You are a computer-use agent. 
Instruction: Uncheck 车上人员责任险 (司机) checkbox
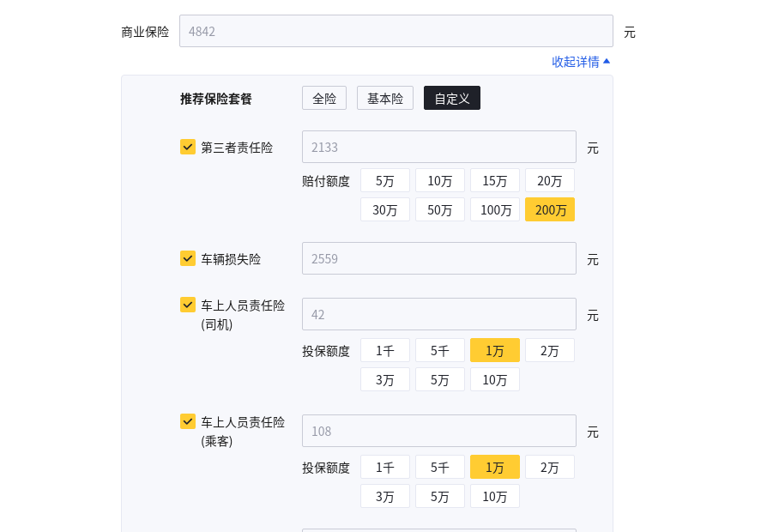[x=188, y=305]
